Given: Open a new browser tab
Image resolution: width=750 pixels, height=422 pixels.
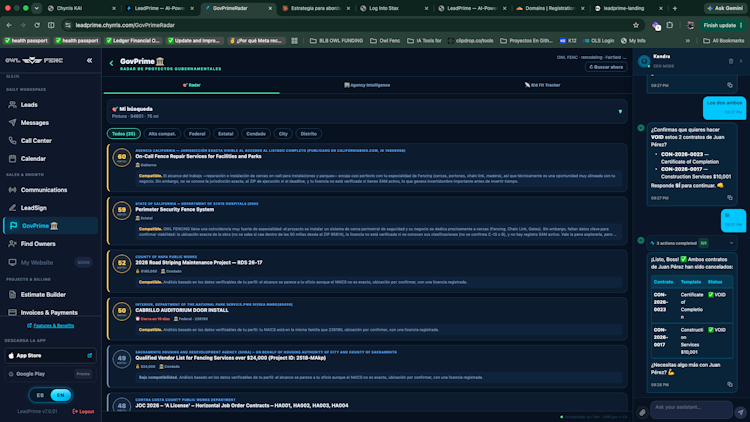Looking at the screenshot, I should coord(675,8).
